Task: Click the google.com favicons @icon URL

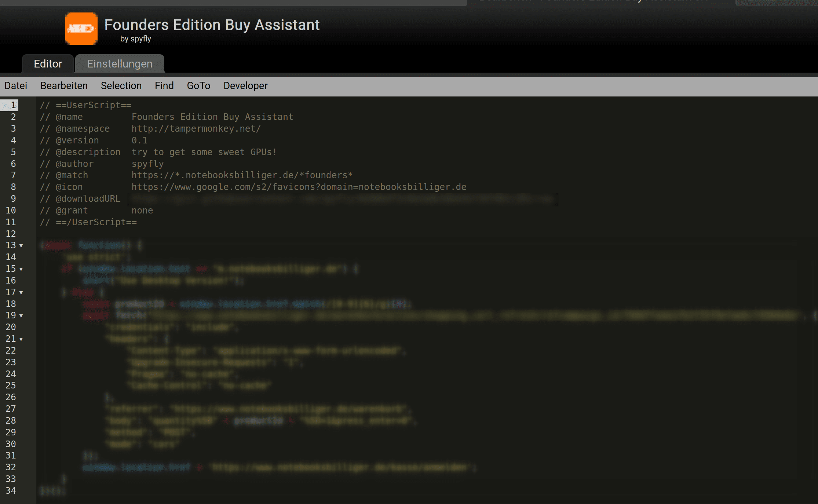Action: click(x=299, y=187)
